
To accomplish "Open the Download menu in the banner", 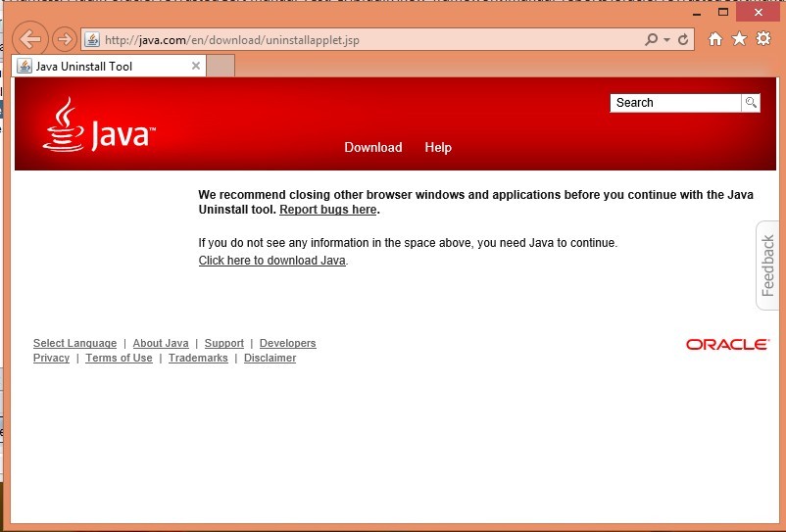I will [x=372, y=147].
